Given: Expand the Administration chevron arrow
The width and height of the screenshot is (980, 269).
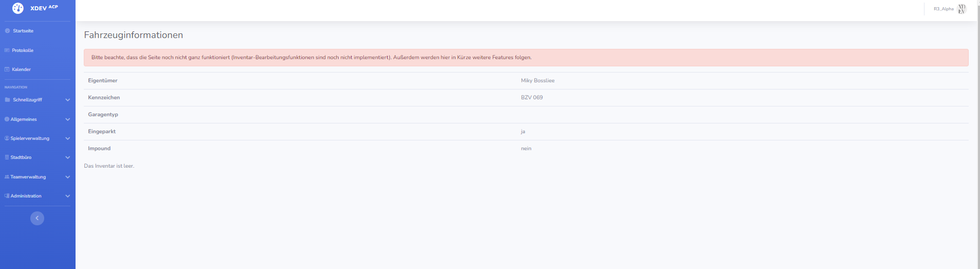Looking at the screenshot, I should 67,196.
